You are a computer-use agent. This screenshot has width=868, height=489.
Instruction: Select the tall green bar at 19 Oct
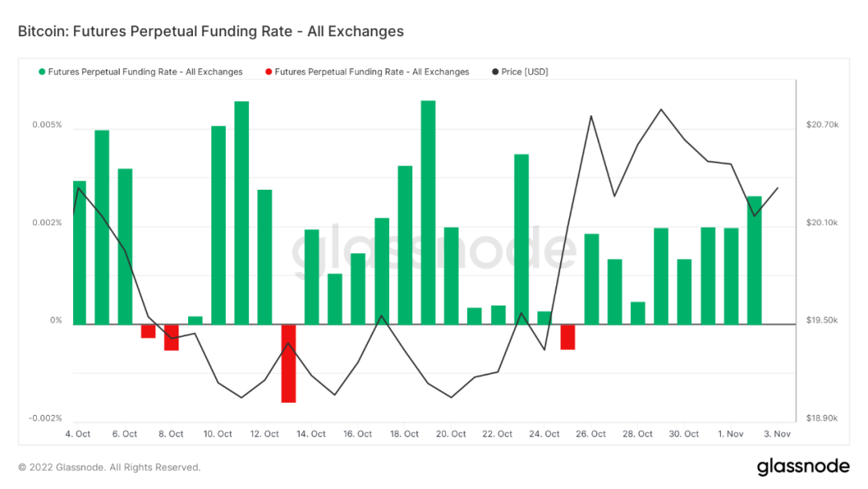(428, 212)
